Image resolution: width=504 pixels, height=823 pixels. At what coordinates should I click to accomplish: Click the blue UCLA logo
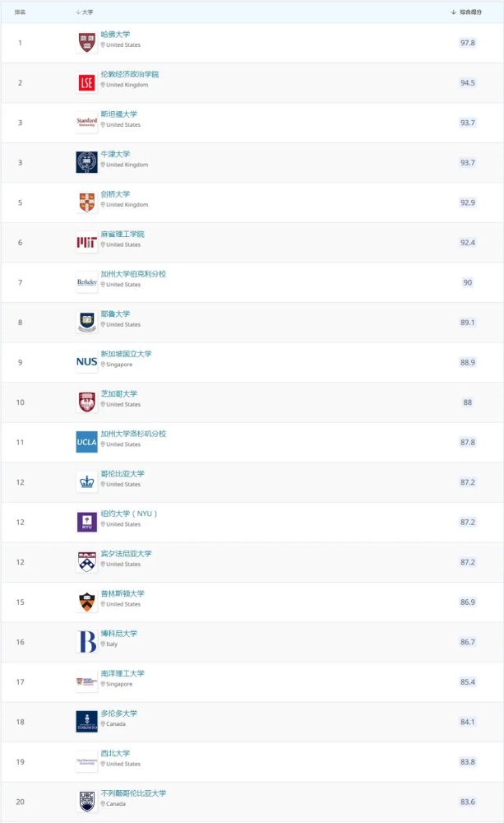click(86, 442)
